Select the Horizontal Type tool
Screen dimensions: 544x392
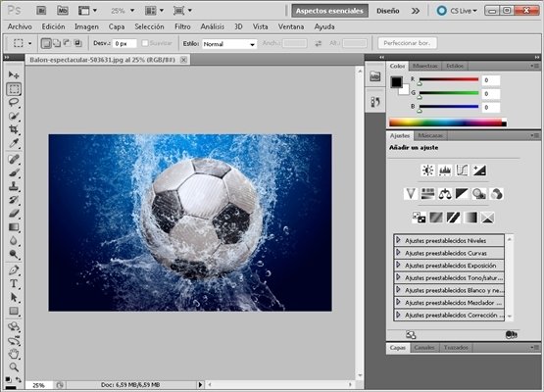tap(14, 284)
